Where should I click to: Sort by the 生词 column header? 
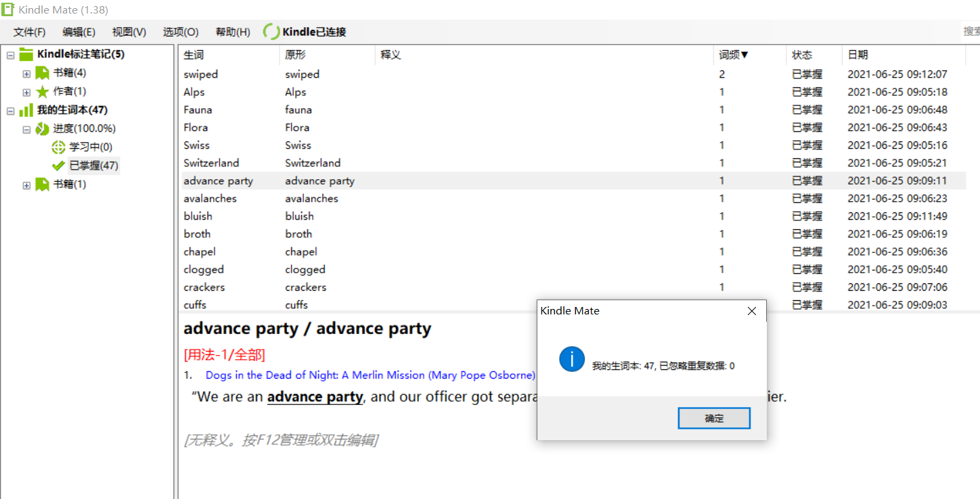pyautogui.click(x=229, y=55)
